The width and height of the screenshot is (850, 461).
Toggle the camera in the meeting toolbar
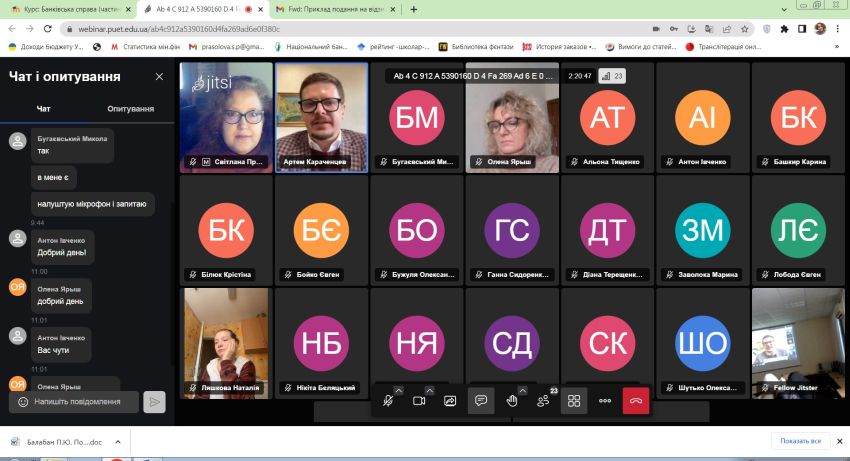(x=419, y=401)
